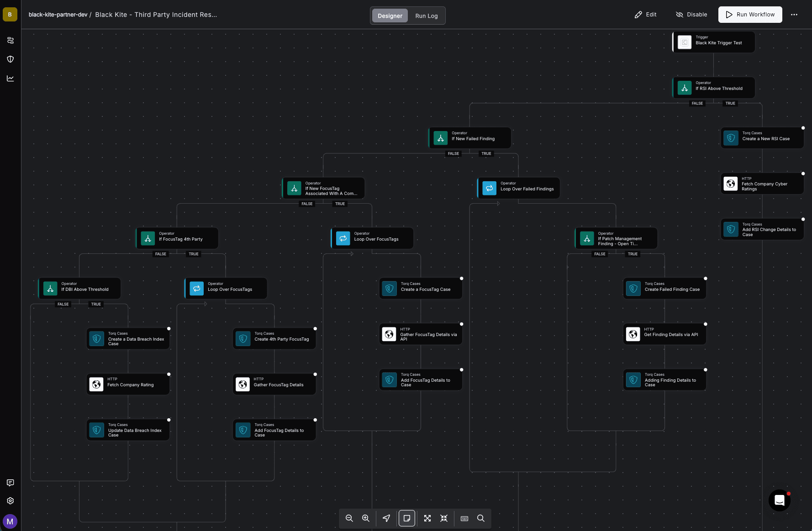Zoom out of the workflow canvas
The width and height of the screenshot is (812, 531).
click(349, 518)
